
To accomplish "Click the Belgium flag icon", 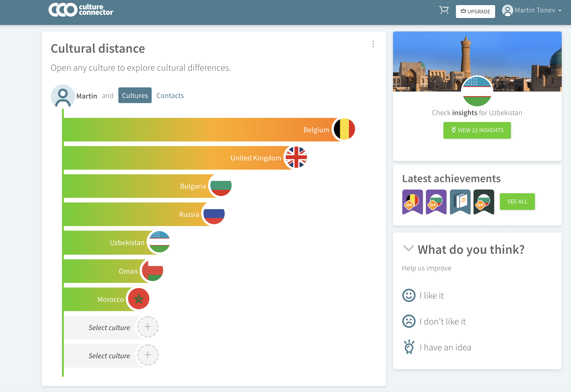I will 344,129.
